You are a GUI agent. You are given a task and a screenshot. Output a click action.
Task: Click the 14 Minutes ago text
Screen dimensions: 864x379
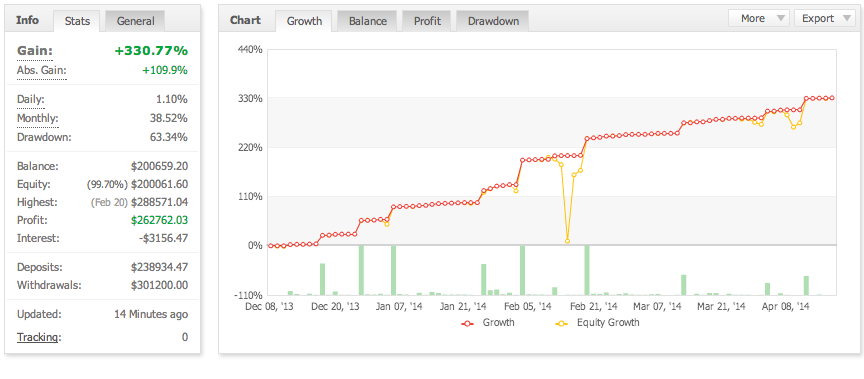151,315
